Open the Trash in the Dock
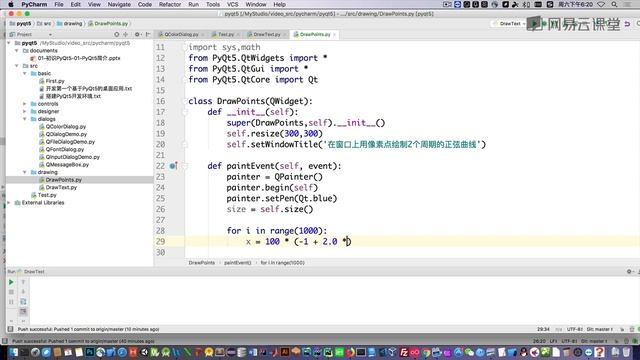The width and height of the screenshot is (640, 360). [x=626, y=352]
